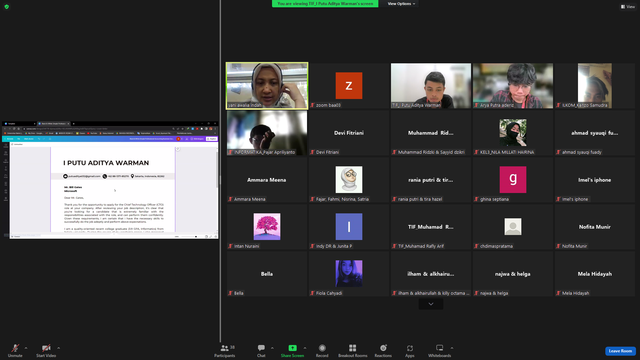Viewport: 640px width, 360px height.
Task: Click the Unmute microphone icon
Action: [x=15, y=348]
